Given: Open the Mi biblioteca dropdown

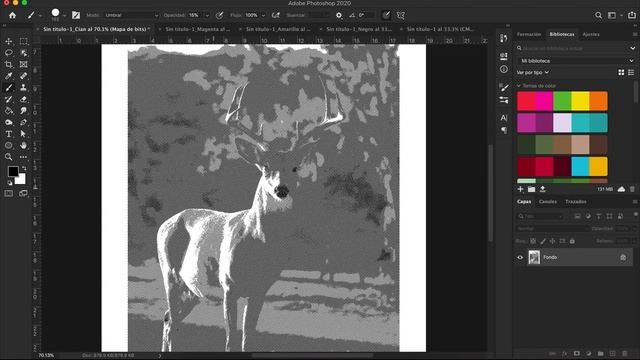Looking at the screenshot, I should (x=576, y=61).
